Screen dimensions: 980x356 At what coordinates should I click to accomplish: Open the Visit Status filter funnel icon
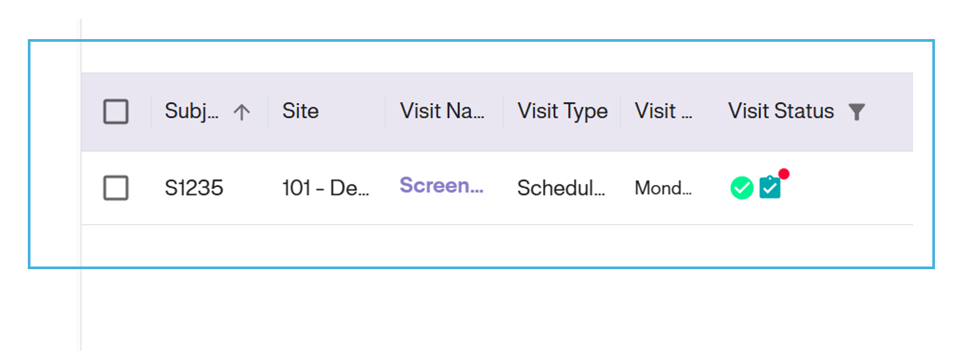click(857, 112)
